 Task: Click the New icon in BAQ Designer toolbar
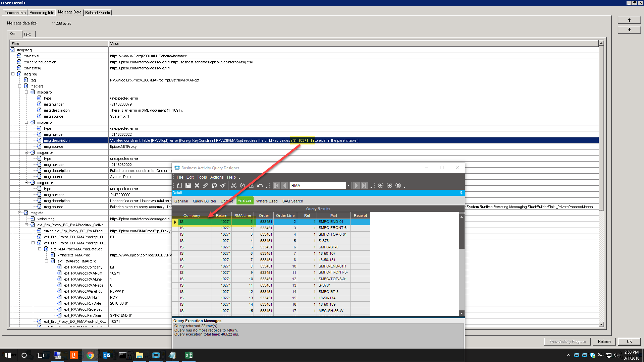[179, 185]
